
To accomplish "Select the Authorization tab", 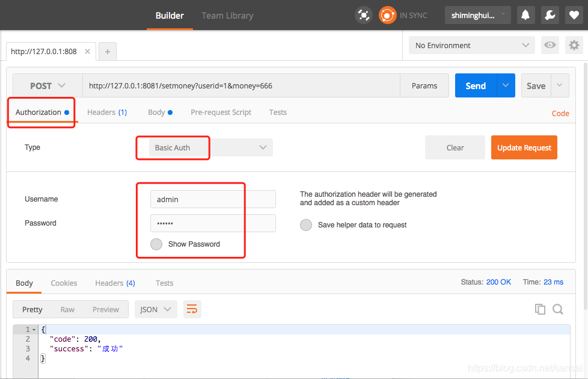I will pos(42,112).
